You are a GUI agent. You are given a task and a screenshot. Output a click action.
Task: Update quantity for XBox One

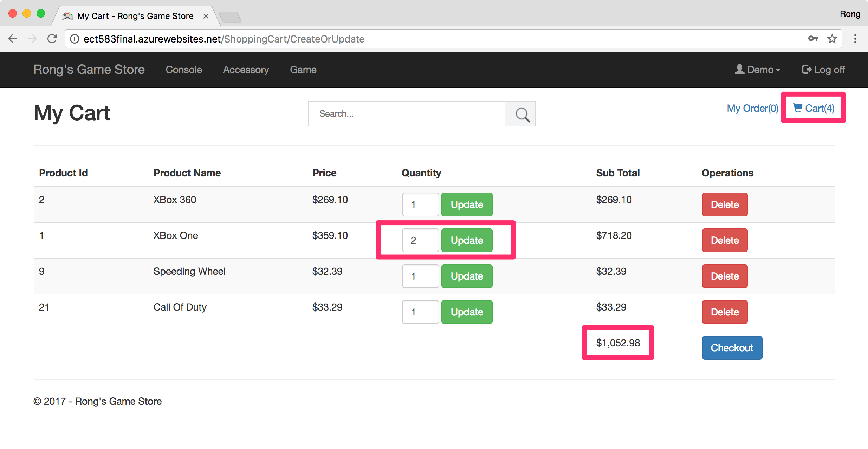(x=467, y=240)
